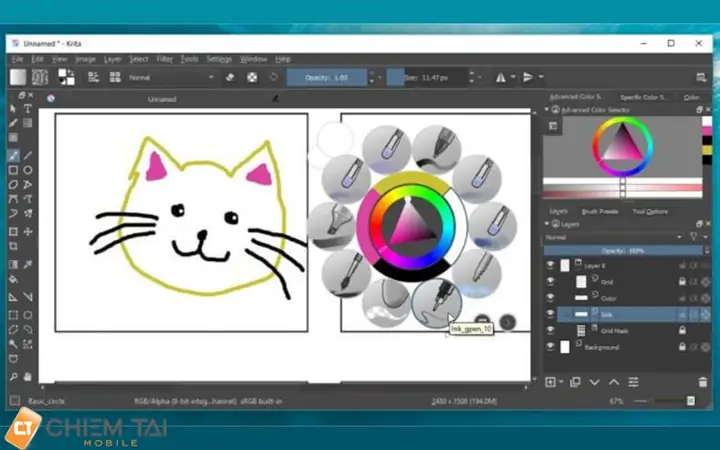The height and width of the screenshot is (450, 720).
Task: Open the brush blending mode Normal dropdown
Action: [171, 78]
